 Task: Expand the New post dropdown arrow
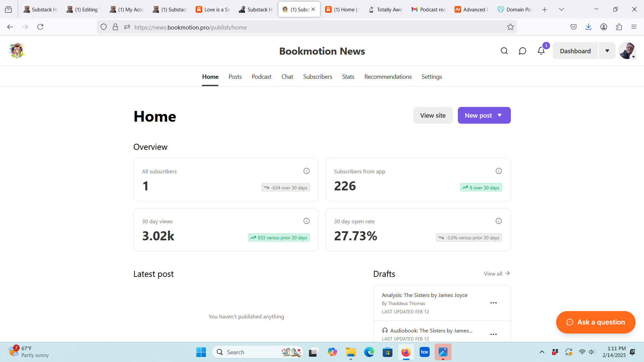(x=500, y=115)
